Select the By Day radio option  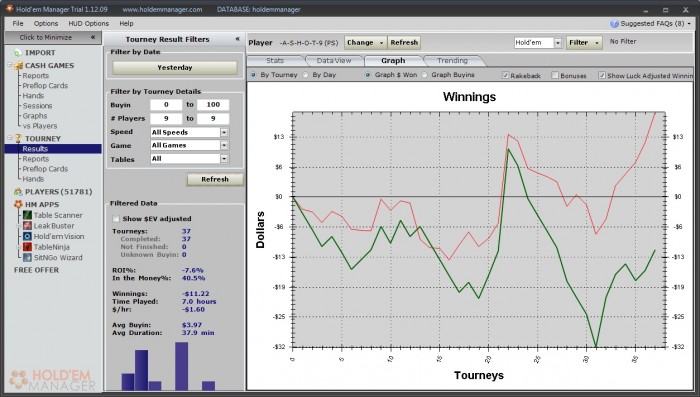click(305, 75)
